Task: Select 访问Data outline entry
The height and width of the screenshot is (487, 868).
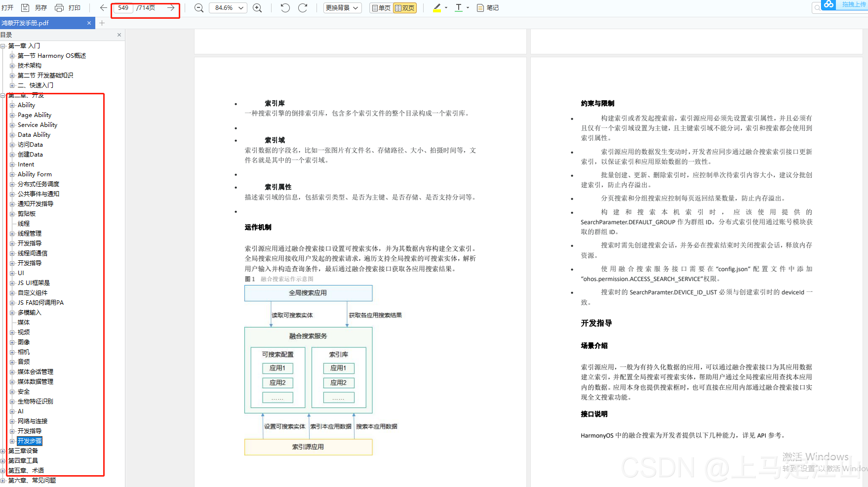Action: point(30,145)
